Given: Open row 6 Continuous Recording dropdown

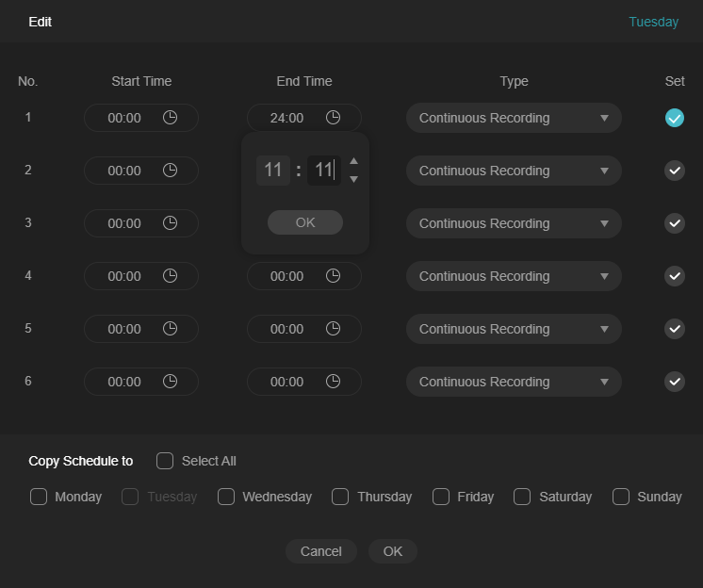Looking at the screenshot, I should 514,382.
